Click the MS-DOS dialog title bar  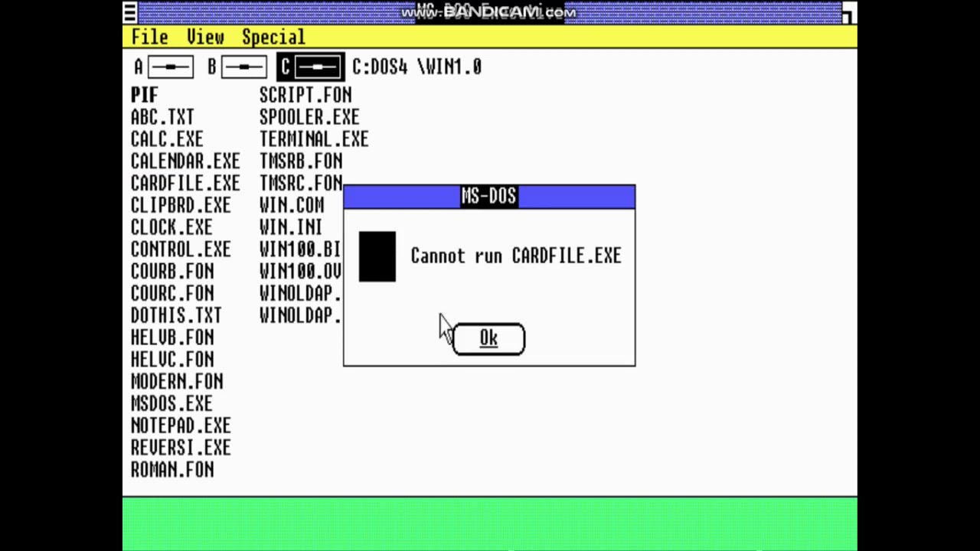[489, 197]
